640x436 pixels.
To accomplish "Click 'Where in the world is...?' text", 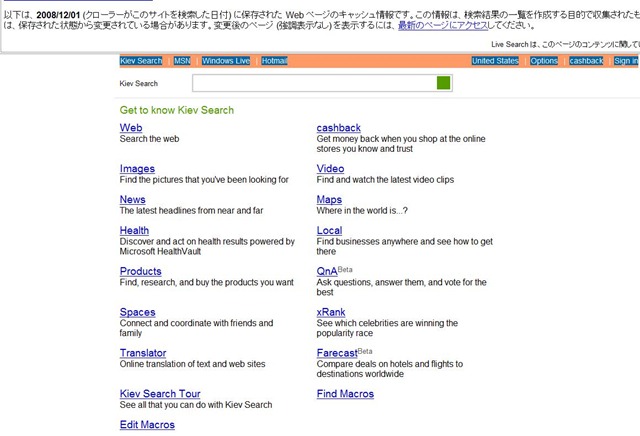I will (x=362, y=211).
